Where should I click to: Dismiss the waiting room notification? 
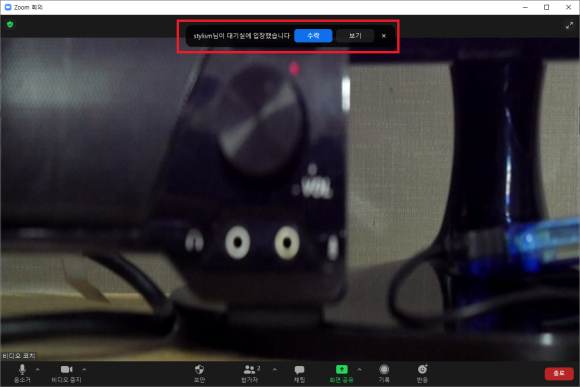[x=384, y=36]
